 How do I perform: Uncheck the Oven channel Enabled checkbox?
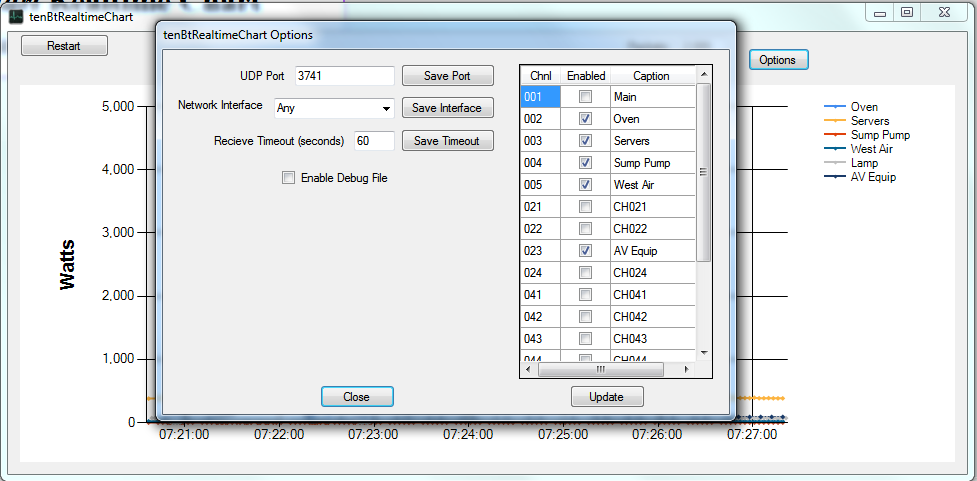pos(586,119)
